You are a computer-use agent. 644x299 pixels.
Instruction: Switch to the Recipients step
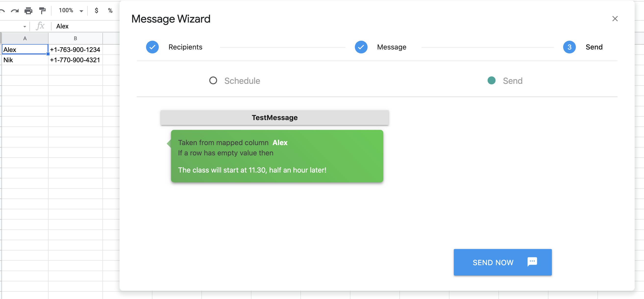click(x=185, y=47)
